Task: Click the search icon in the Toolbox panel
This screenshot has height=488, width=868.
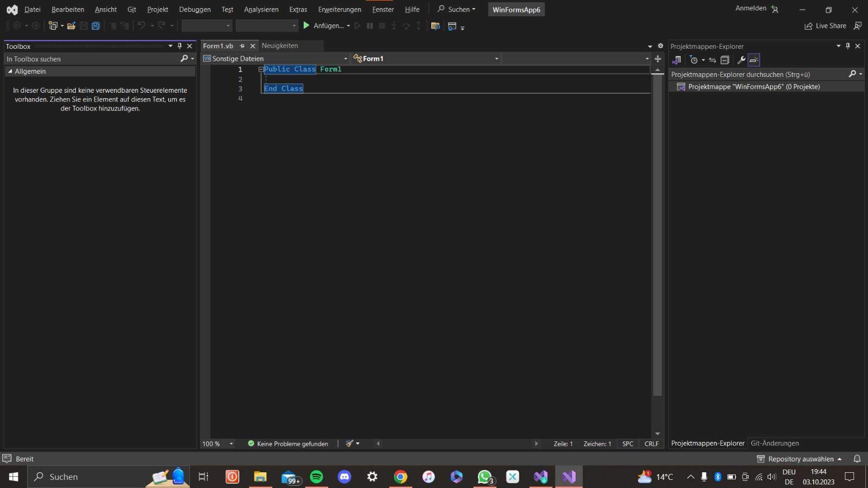Action: tap(184, 59)
